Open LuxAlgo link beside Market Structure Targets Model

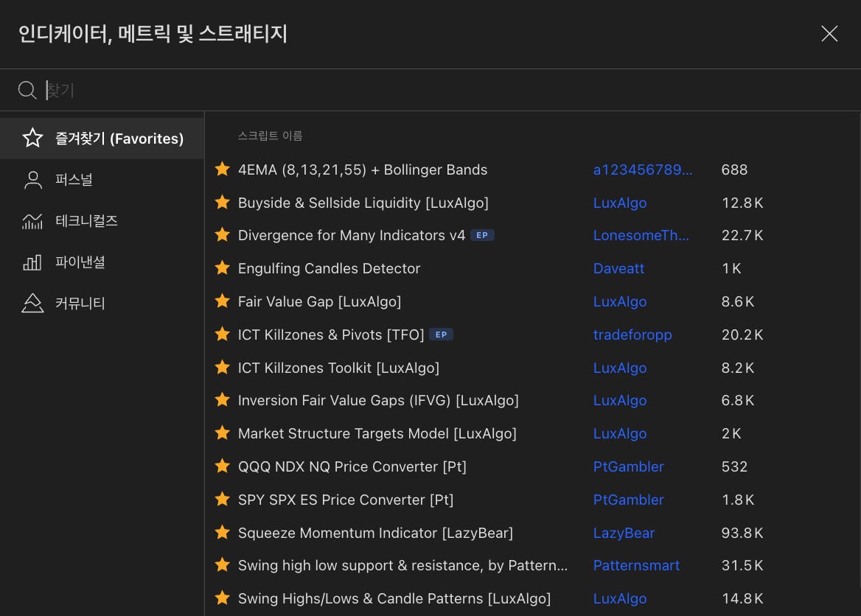620,433
